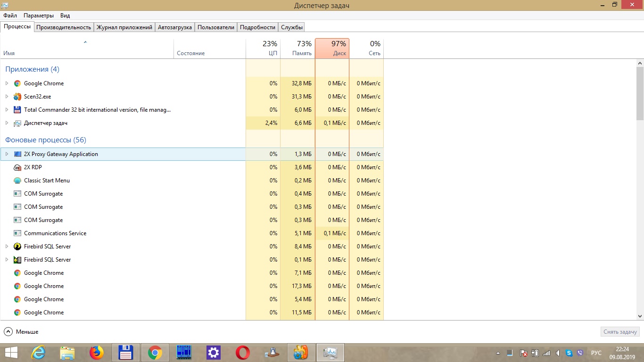The image size is (644, 362).
Task: Launch Opera browser from taskbar
Action: (243, 353)
